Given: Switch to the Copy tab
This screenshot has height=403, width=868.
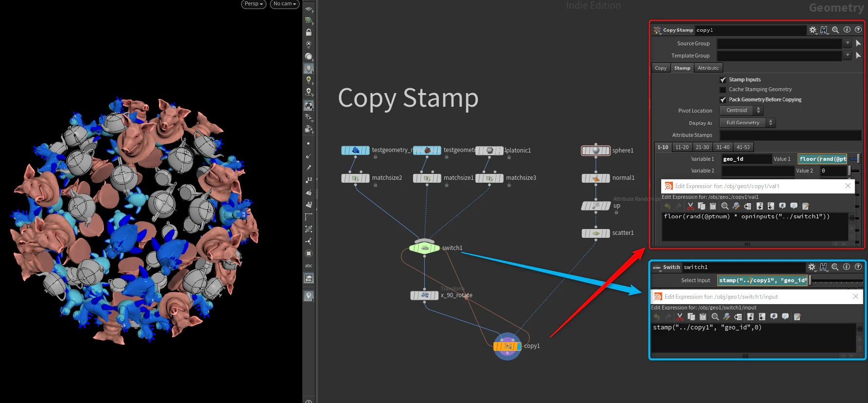Looking at the screenshot, I should tap(661, 68).
